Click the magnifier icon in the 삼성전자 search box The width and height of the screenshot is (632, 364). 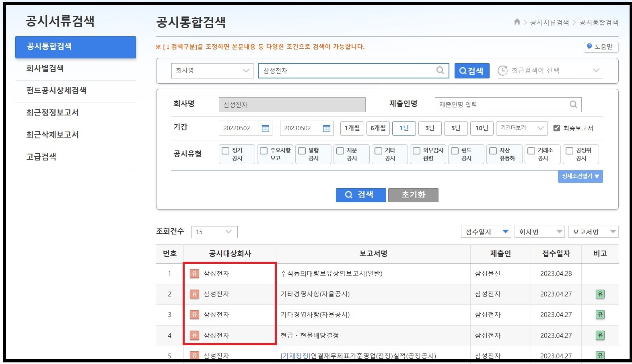[440, 70]
